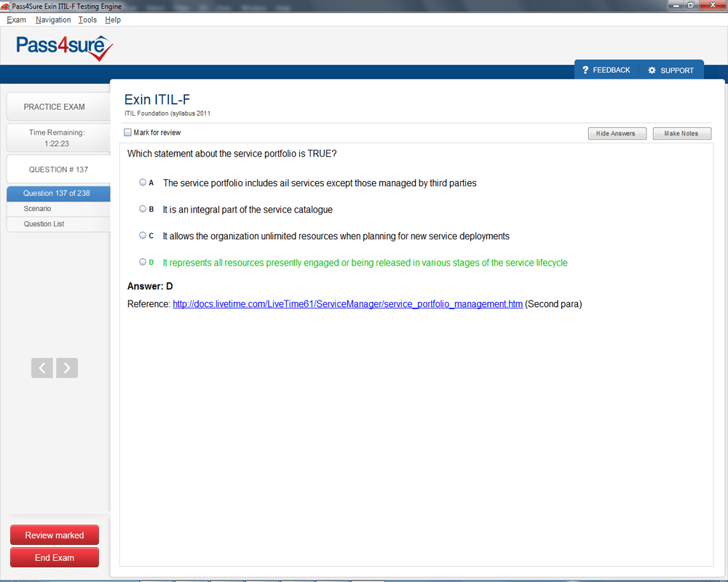Screen dimensions: 728x582
Task: Select answer option D radio button
Action: (143, 262)
